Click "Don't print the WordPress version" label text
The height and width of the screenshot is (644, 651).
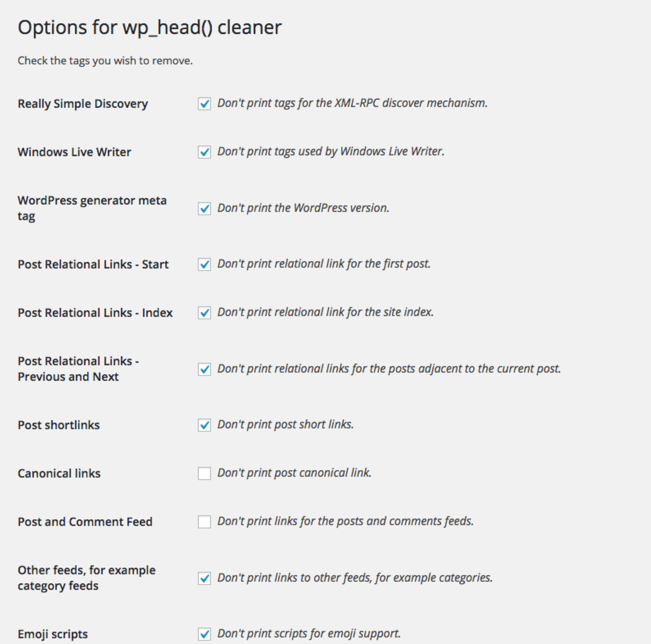coord(303,208)
